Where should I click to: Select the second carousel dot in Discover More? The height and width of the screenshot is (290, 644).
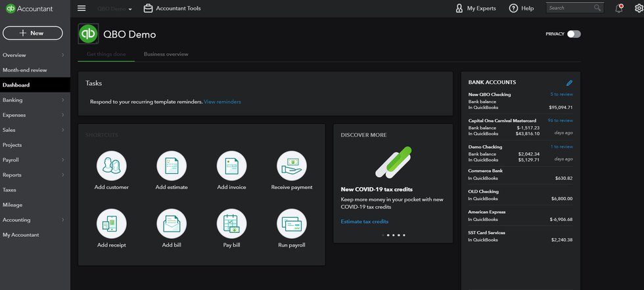click(388, 235)
